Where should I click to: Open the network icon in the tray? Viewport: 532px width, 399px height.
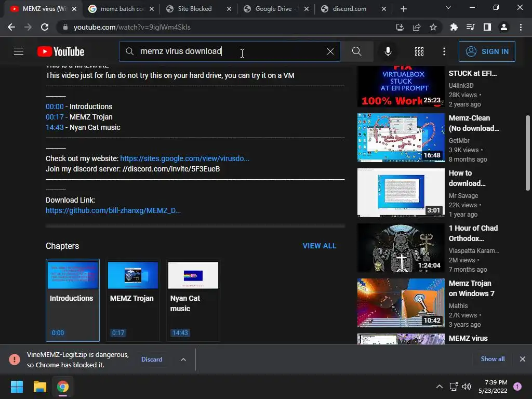click(x=454, y=387)
